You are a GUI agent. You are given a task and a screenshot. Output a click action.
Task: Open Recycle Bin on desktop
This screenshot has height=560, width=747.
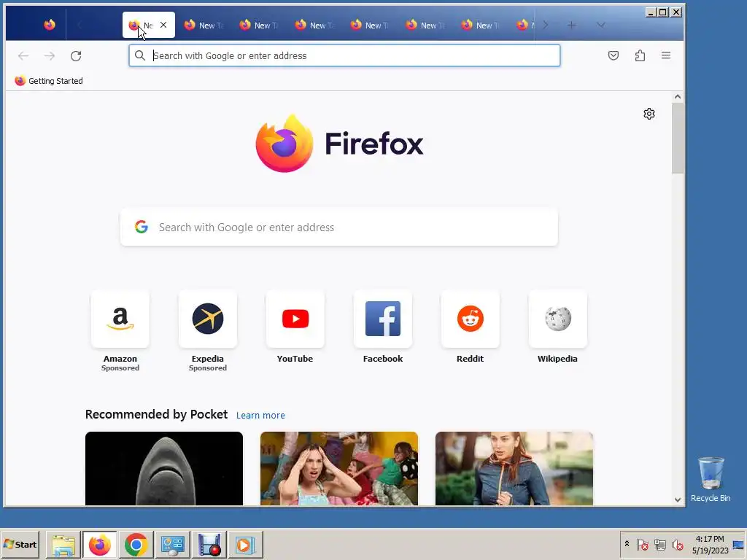tap(711, 480)
